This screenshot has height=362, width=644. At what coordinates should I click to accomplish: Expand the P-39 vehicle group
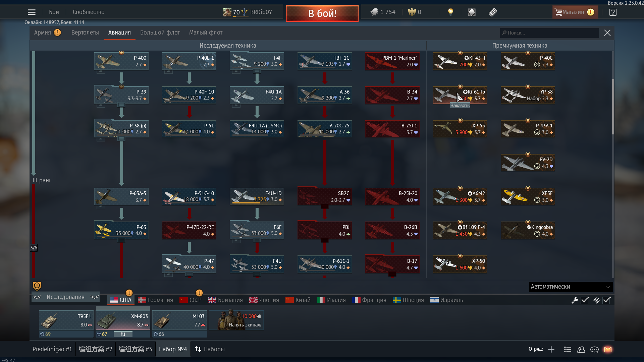tap(121, 105)
